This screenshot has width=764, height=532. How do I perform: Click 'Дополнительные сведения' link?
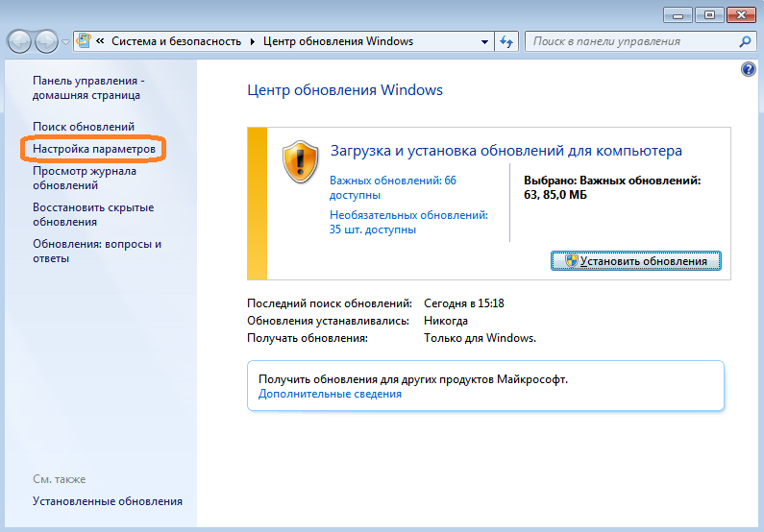[x=330, y=394]
